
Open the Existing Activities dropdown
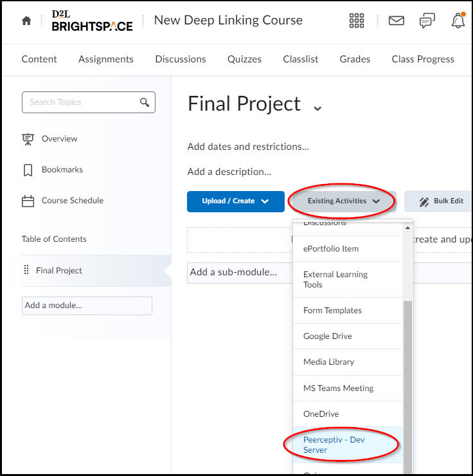[x=344, y=201]
